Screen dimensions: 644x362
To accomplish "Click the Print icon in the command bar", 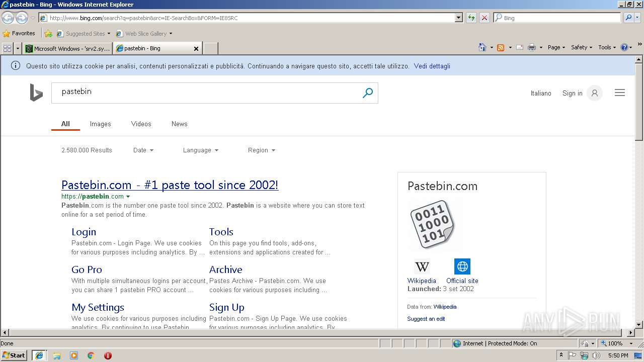I will point(532,47).
